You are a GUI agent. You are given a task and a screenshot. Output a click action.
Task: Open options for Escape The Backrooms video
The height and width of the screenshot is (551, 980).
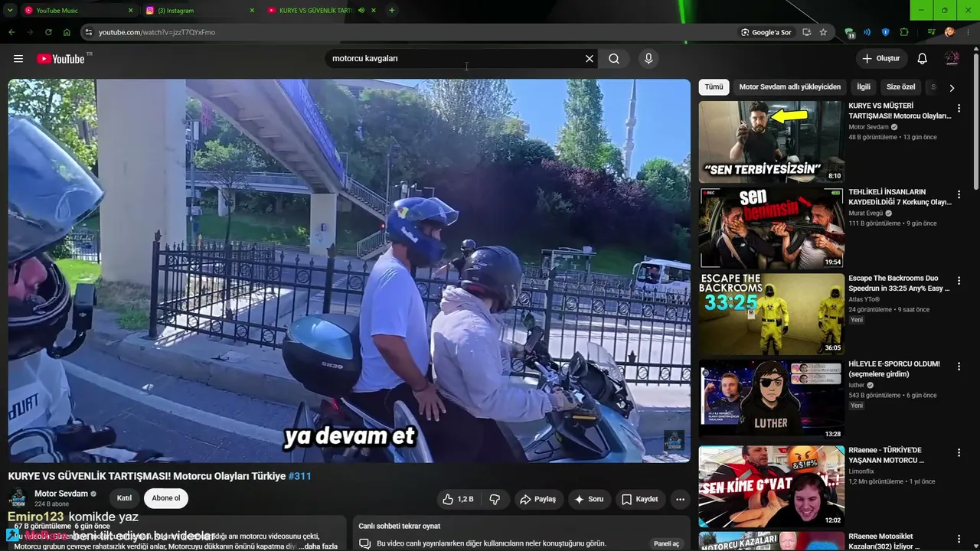(959, 281)
